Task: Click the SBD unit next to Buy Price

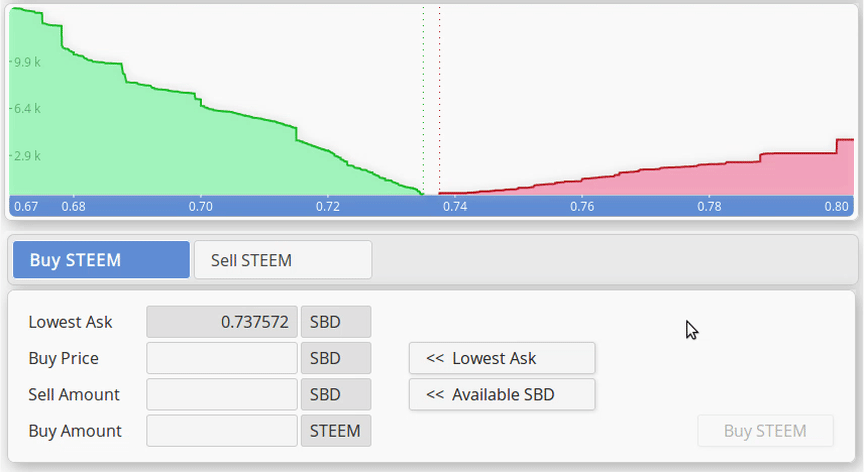Action: click(x=336, y=358)
